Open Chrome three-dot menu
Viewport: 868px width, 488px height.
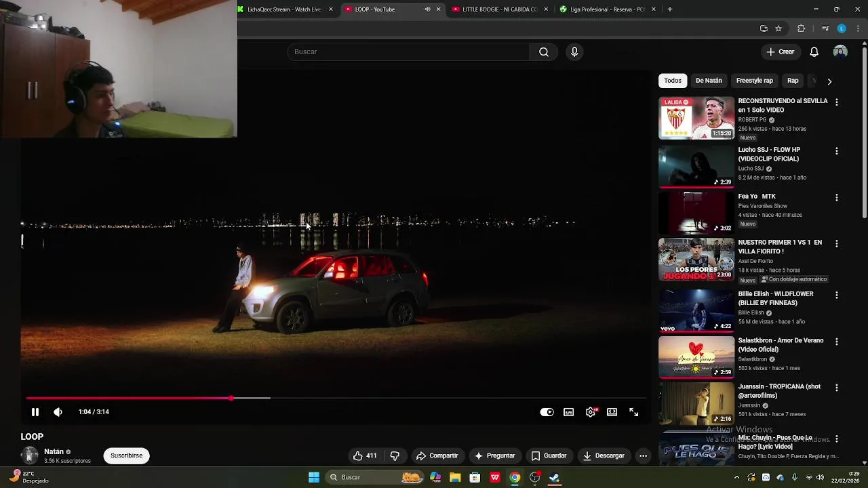tap(858, 28)
